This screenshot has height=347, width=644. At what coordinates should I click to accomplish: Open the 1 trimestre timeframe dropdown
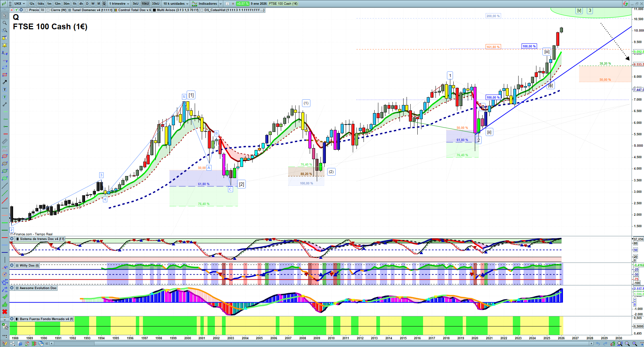(119, 4)
